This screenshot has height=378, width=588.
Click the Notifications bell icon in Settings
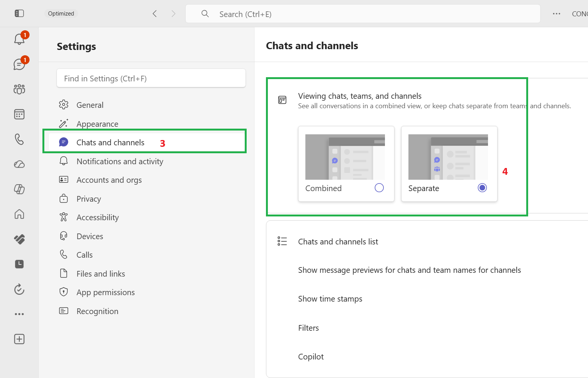coord(64,161)
